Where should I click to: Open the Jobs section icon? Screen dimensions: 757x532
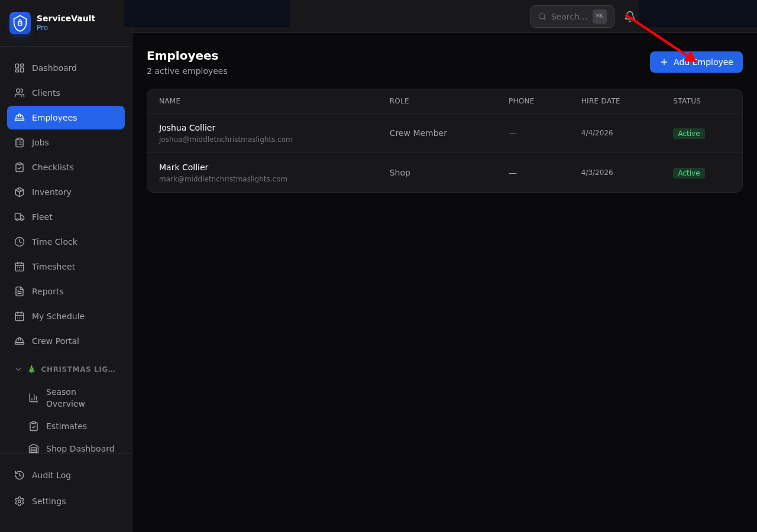pyautogui.click(x=19, y=142)
